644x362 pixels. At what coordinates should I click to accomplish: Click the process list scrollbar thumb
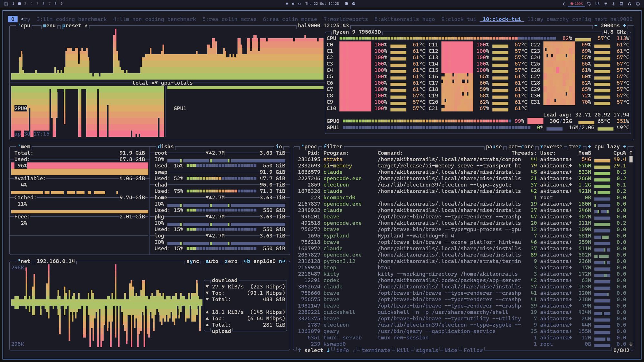[x=631, y=159]
